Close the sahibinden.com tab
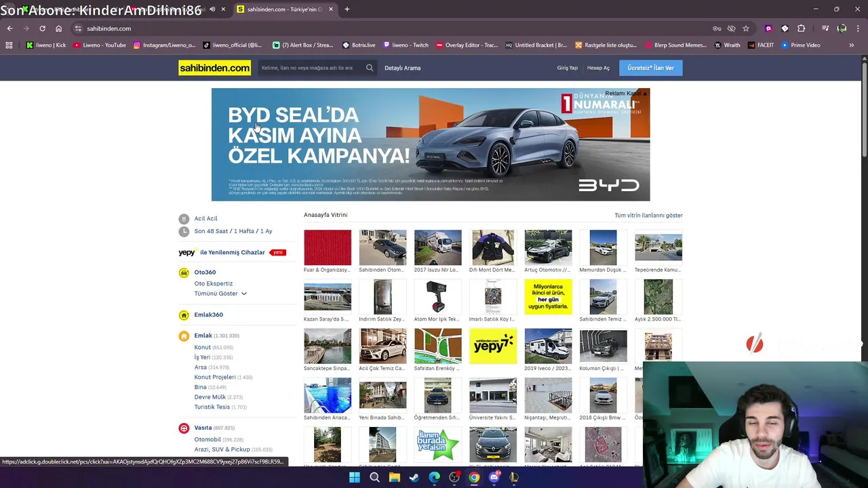 (331, 9)
